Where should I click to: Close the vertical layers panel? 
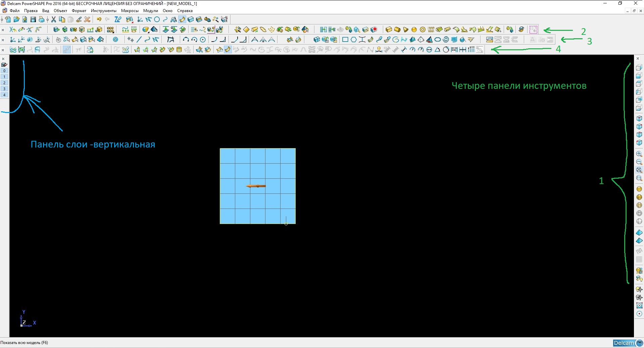pos(3,59)
